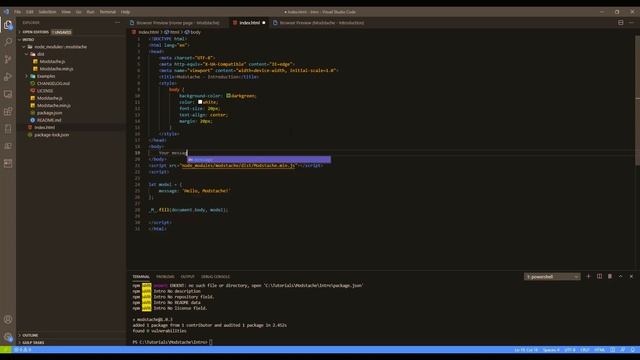Switch to the index.html editor tab
Image resolution: width=640 pixels, height=360 pixels.
click(x=249, y=23)
